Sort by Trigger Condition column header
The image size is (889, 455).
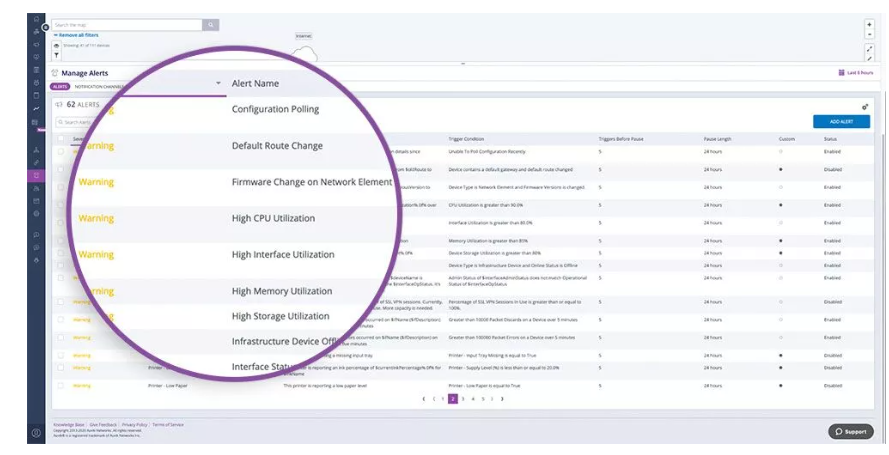(x=466, y=139)
